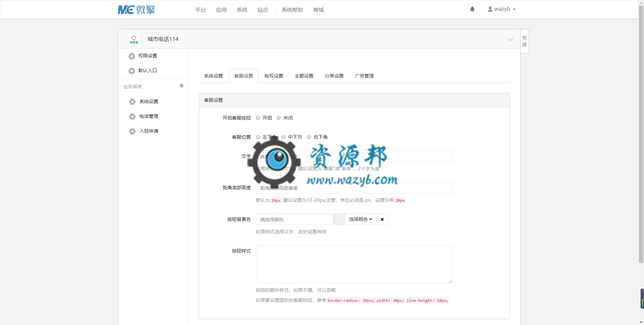Click gear icon beside 电话管理
The width and height of the screenshot is (644, 325).
[132, 117]
